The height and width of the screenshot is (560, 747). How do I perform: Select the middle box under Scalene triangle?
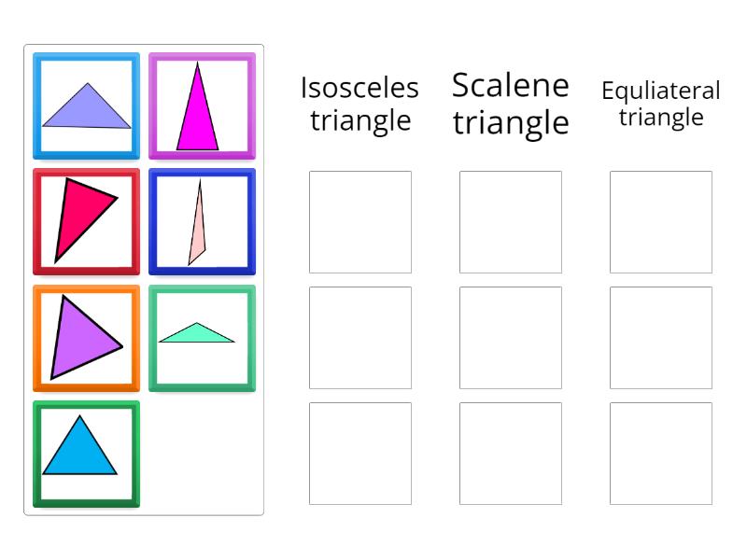point(511,338)
